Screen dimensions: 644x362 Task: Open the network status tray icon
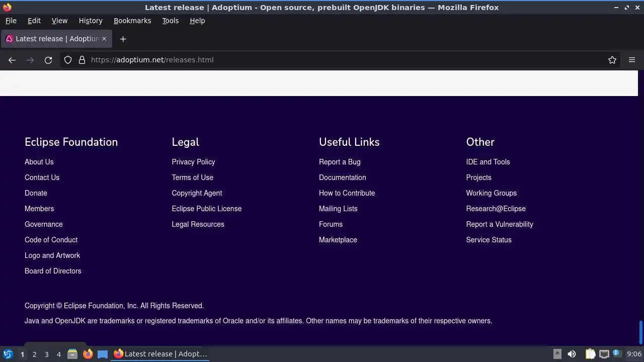pyautogui.click(x=604, y=354)
